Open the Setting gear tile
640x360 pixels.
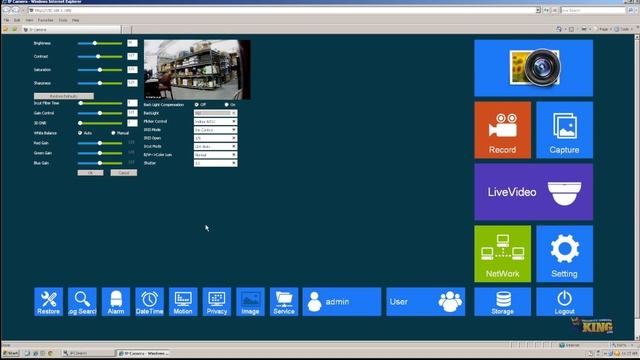564,253
